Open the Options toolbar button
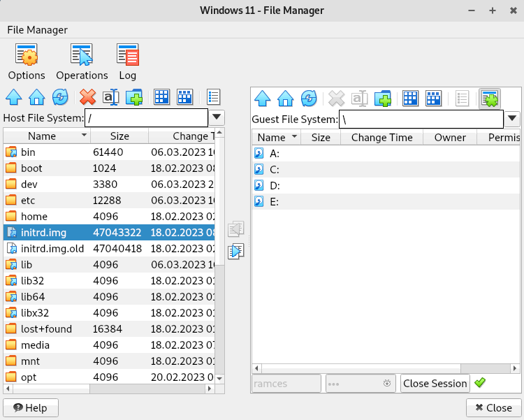 coord(27,62)
